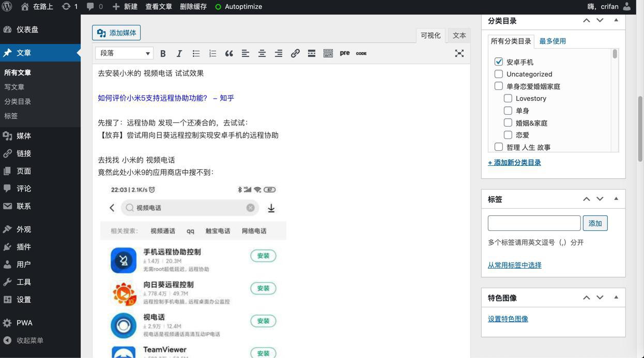The image size is (644, 358).
Task: Apply code formatting button
Action: point(361,53)
